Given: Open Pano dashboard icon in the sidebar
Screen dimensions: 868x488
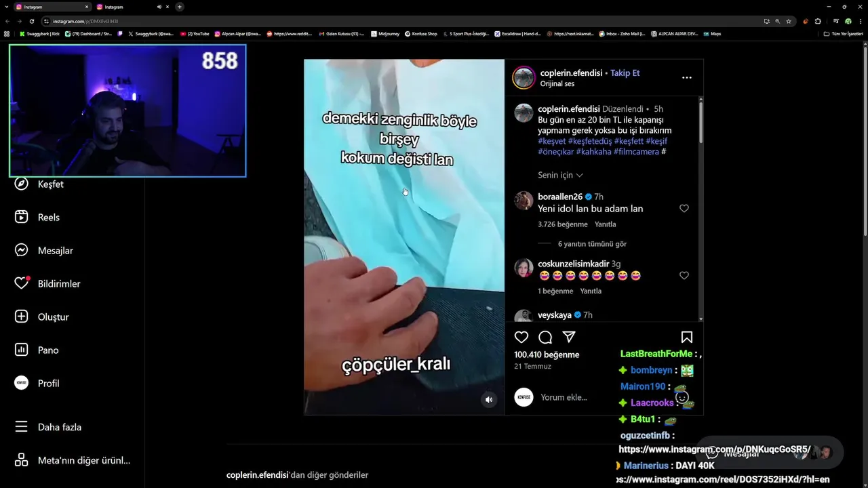Looking at the screenshot, I should 22,350.
